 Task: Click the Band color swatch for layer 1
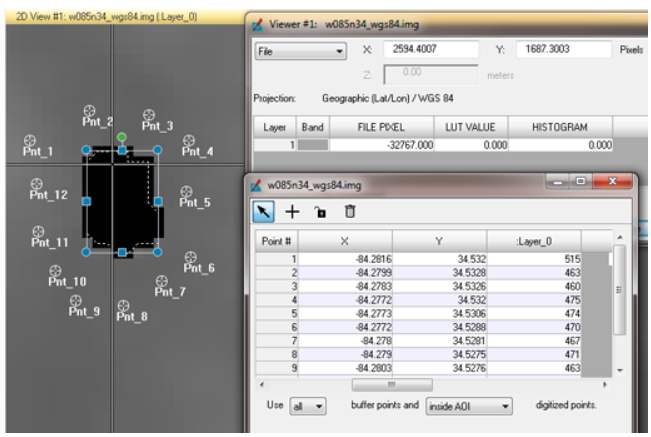click(x=313, y=145)
